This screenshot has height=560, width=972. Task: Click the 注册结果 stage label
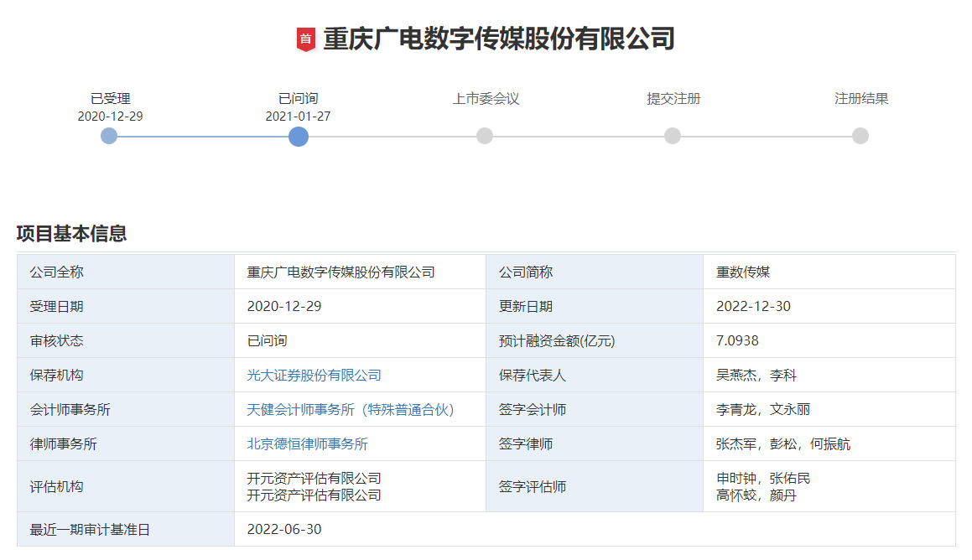coord(861,98)
